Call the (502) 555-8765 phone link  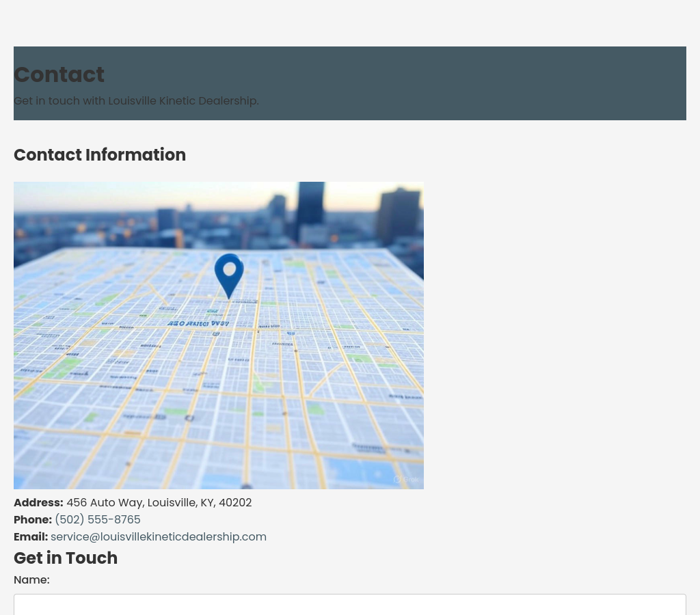[97, 519]
